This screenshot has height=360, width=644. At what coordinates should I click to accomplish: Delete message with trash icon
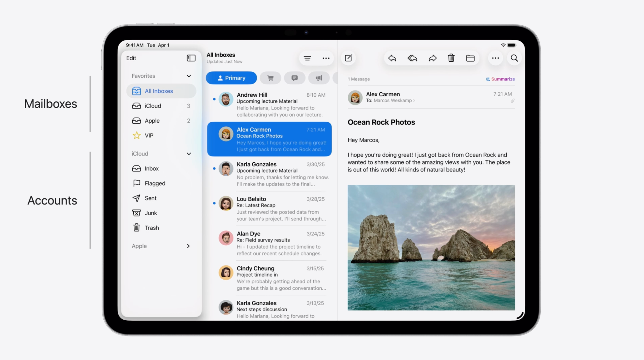click(x=451, y=58)
